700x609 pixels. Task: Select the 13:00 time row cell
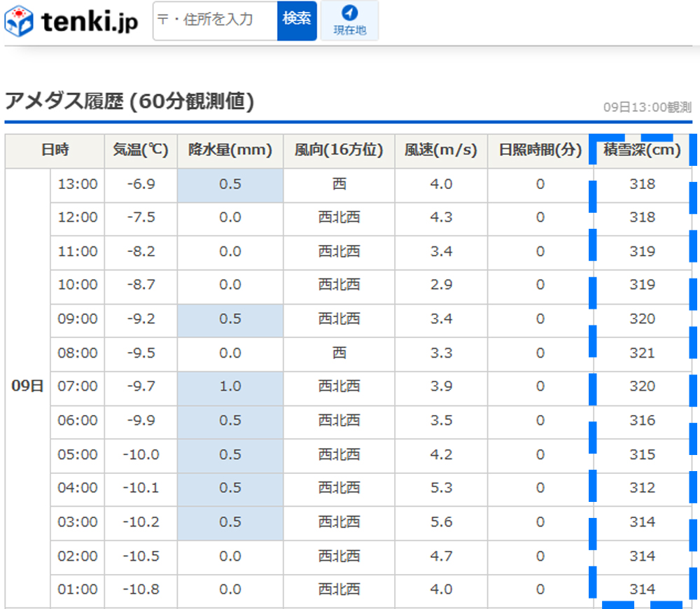tap(78, 185)
